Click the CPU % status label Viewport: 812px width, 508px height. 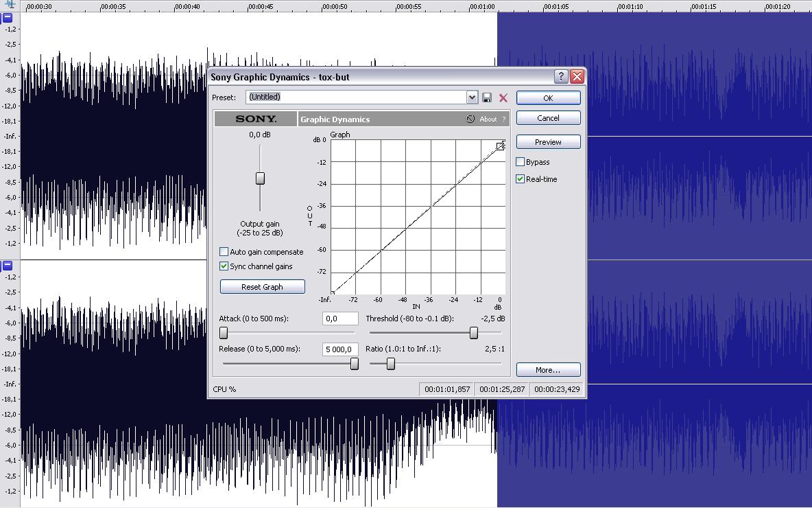224,389
